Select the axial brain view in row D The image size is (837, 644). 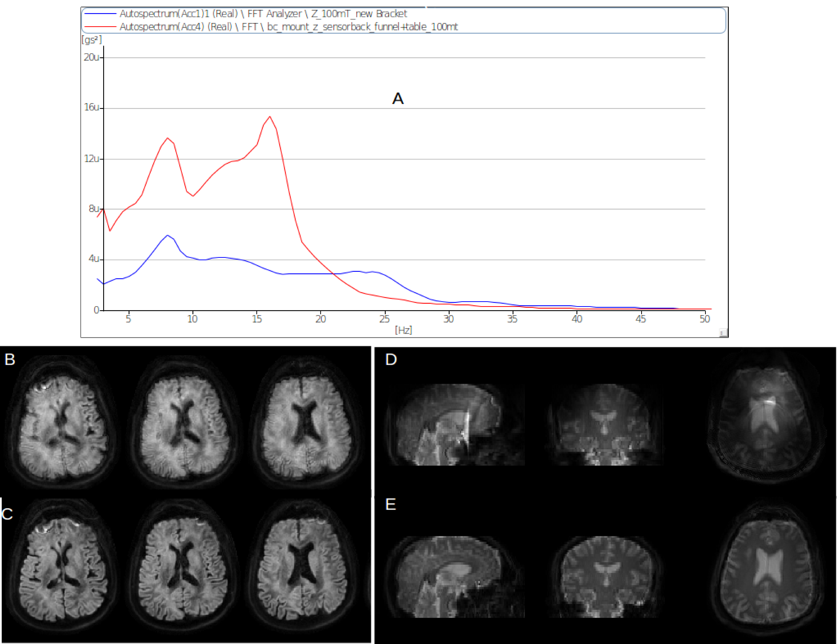pos(766,421)
